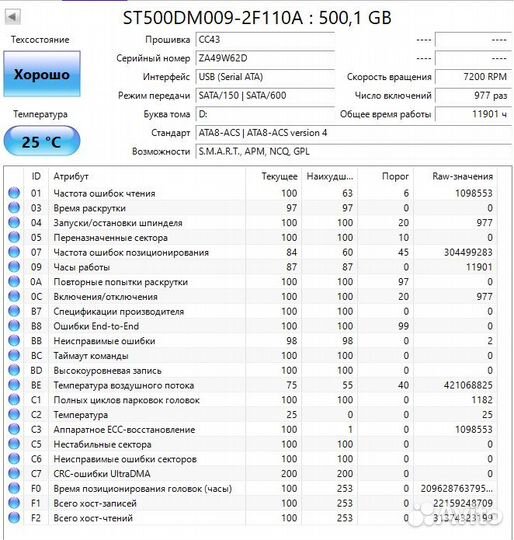Click status icon of 0C Включения/отключения
The image size is (514, 540).
pyautogui.click(x=14, y=297)
